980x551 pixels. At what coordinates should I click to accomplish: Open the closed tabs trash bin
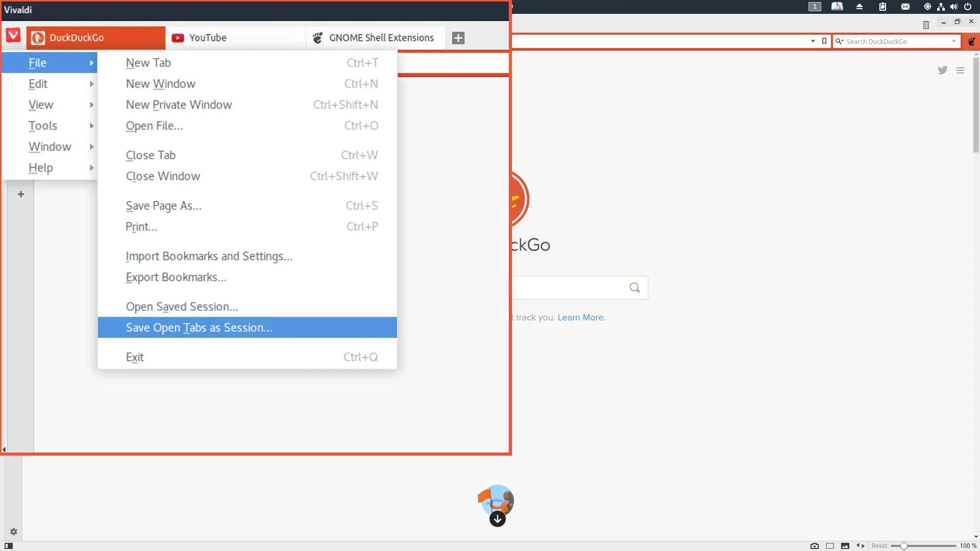click(x=926, y=24)
